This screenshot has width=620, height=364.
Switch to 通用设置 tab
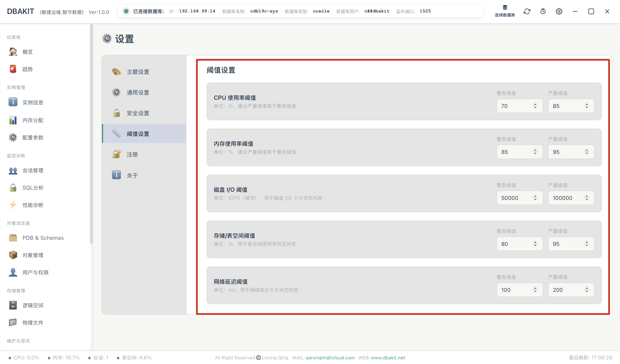144,92
